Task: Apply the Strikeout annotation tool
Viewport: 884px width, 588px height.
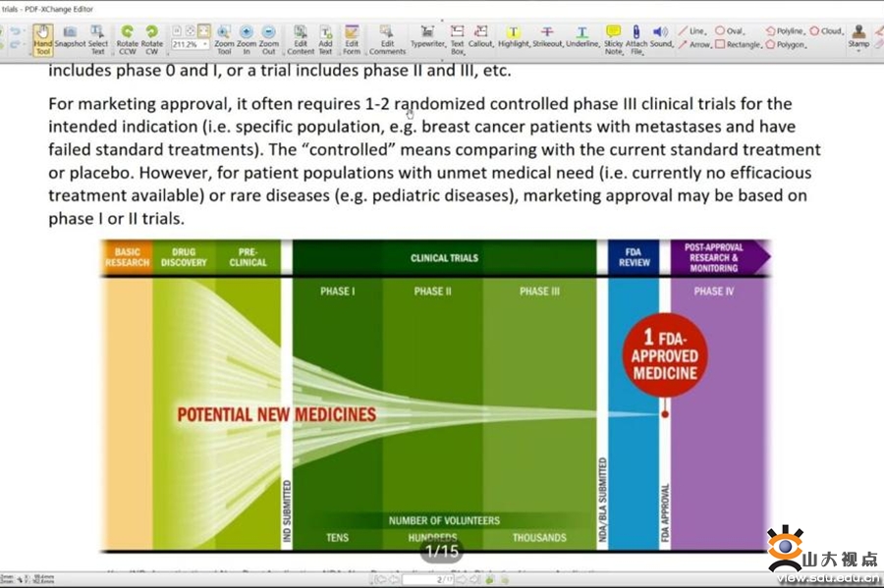Action: pos(547,37)
